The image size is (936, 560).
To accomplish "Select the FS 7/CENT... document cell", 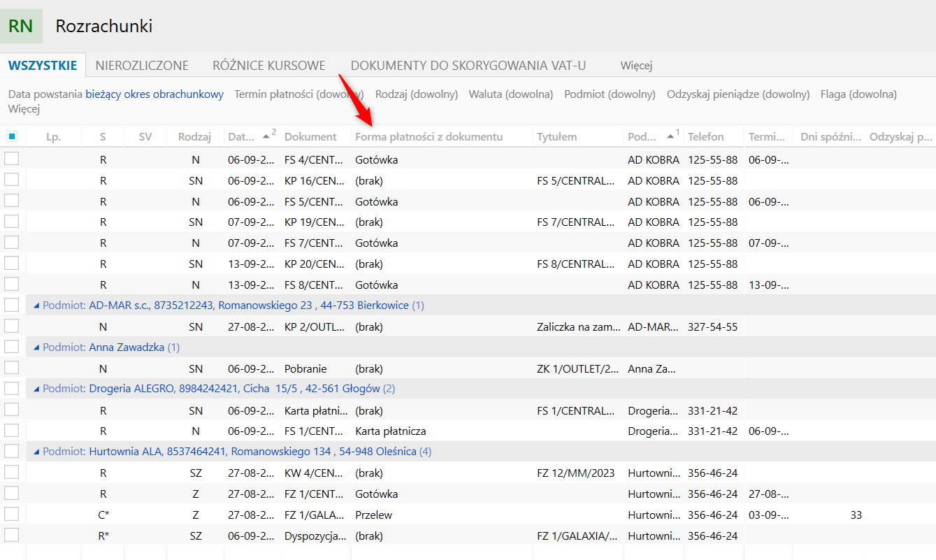I will pos(314,243).
